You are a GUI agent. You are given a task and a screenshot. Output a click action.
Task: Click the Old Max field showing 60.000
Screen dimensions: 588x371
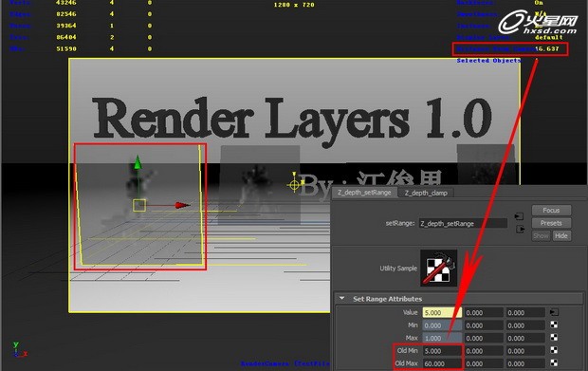click(x=442, y=363)
